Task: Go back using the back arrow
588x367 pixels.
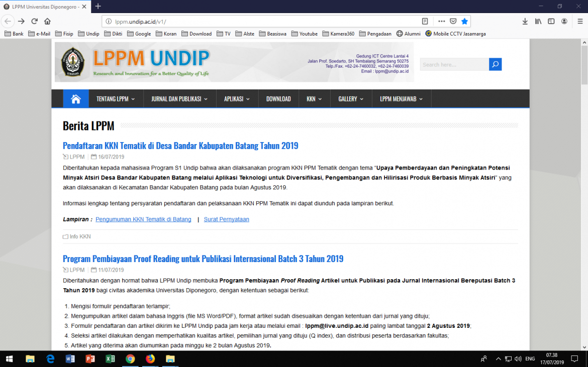Action: (8, 21)
